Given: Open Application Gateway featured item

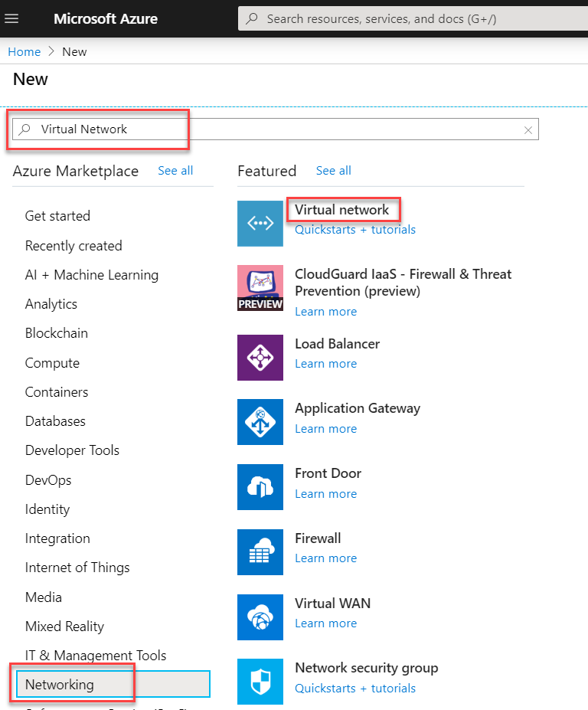Looking at the screenshot, I should point(358,408).
